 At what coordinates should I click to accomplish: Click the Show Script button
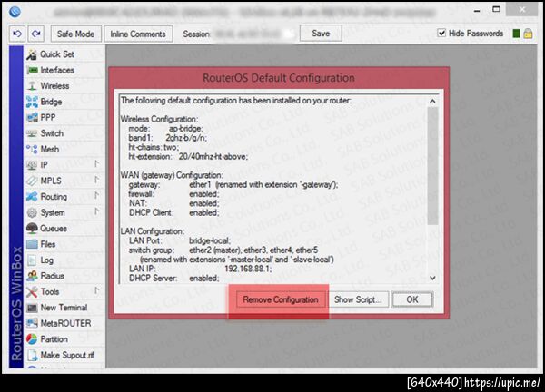[x=358, y=299]
